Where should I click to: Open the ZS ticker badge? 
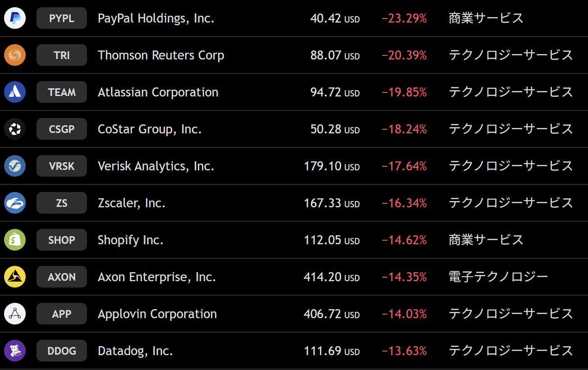62,203
